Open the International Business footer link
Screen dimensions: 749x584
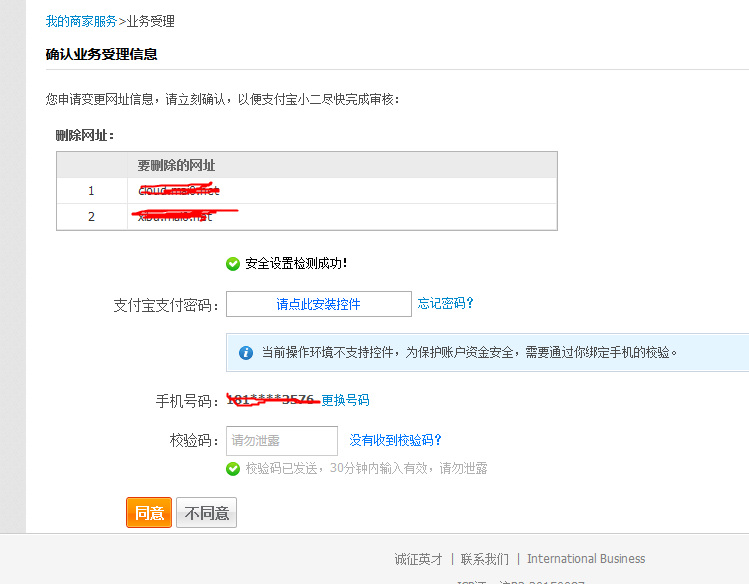click(x=586, y=559)
